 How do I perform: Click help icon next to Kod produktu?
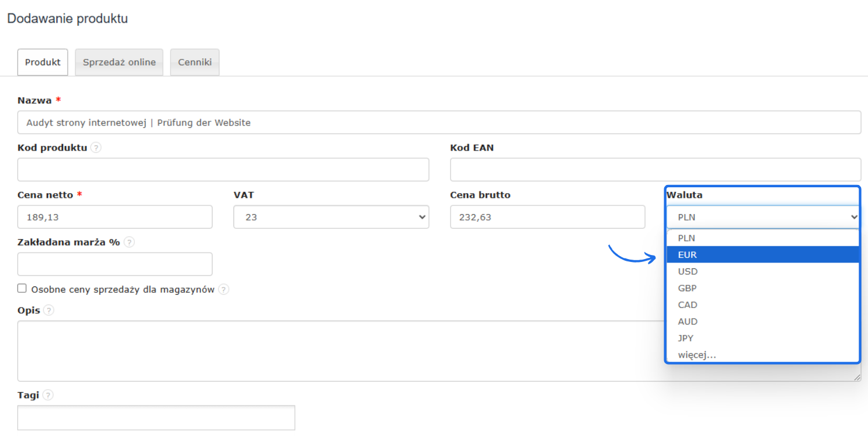96,148
